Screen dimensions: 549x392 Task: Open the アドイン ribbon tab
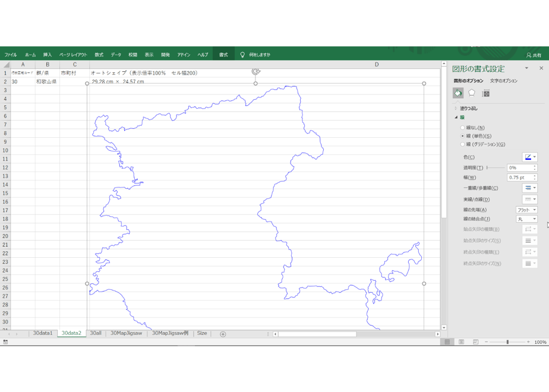tap(184, 55)
